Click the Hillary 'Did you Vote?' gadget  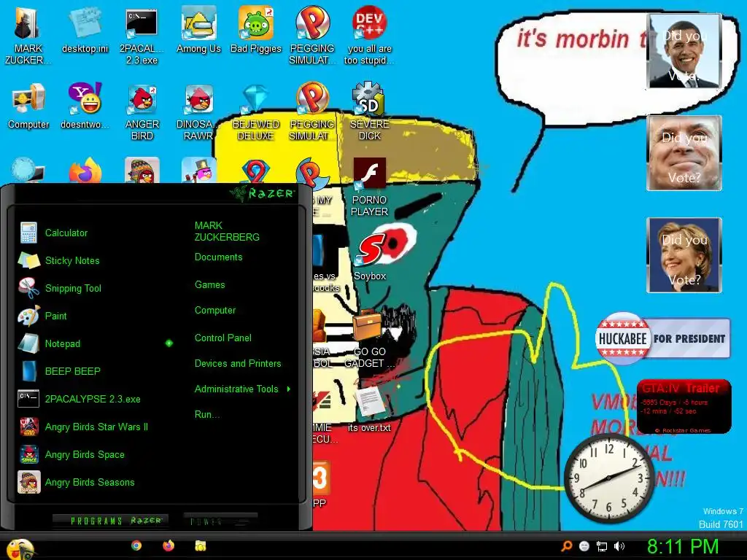pyautogui.click(x=684, y=254)
